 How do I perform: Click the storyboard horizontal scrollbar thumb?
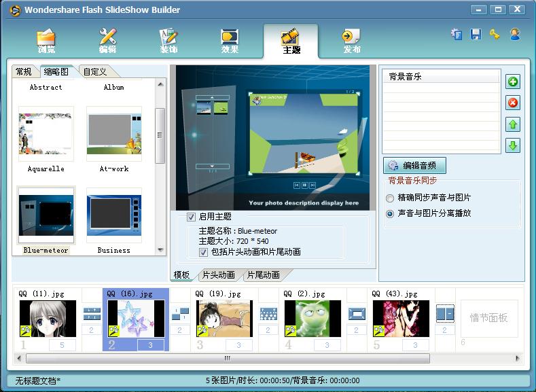pyautogui.click(x=228, y=358)
